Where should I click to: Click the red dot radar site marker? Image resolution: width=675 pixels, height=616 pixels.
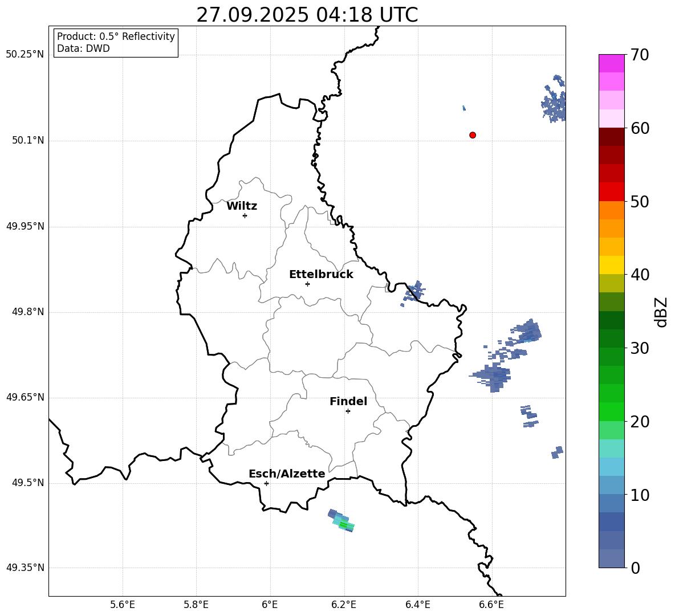click(x=473, y=135)
